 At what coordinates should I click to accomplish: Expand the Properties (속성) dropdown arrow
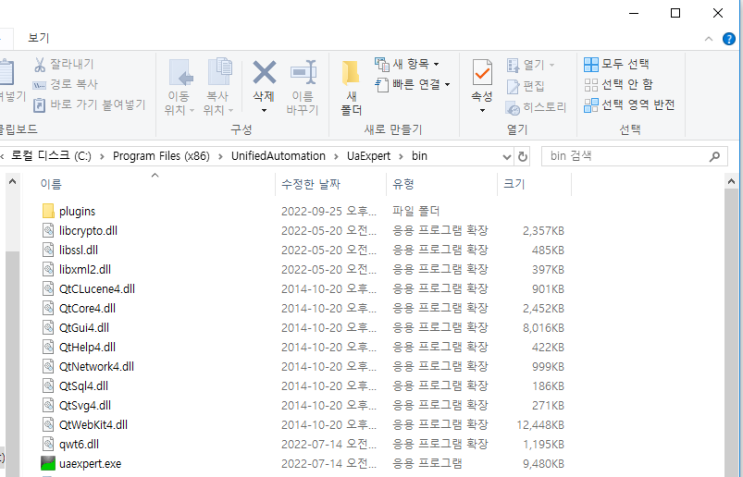(x=482, y=111)
